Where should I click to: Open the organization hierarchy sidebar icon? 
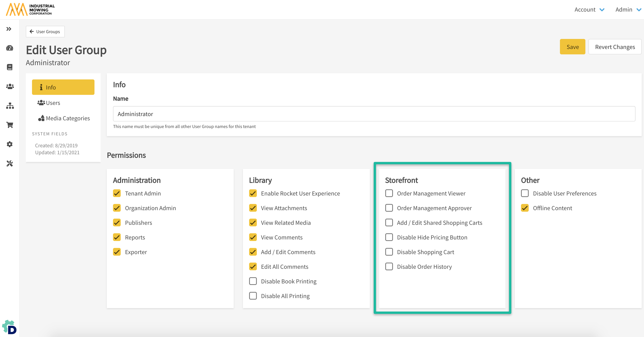coord(9,106)
